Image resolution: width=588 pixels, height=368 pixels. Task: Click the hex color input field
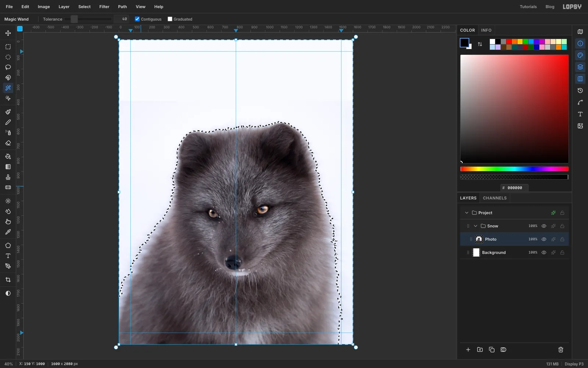click(514, 188)
